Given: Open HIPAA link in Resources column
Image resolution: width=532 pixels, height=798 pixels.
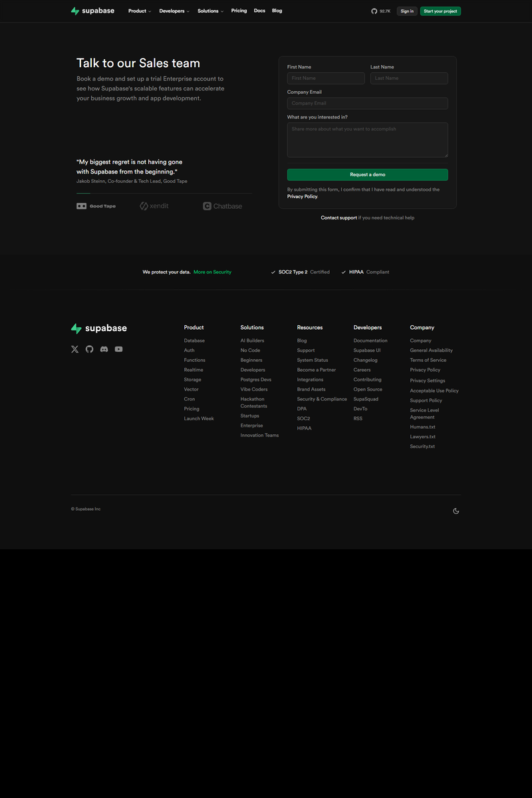Looking at the screenshot, I should (304, 428).
